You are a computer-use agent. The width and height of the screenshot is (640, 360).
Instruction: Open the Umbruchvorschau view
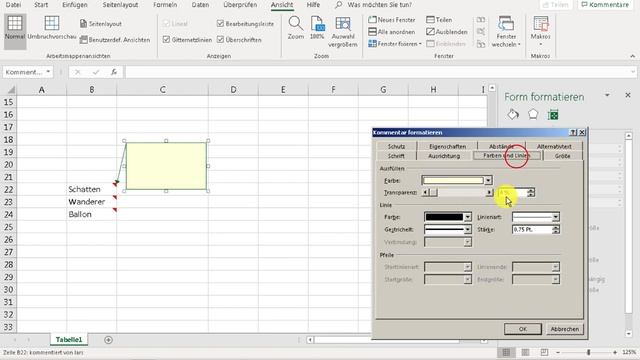point(52,28)
